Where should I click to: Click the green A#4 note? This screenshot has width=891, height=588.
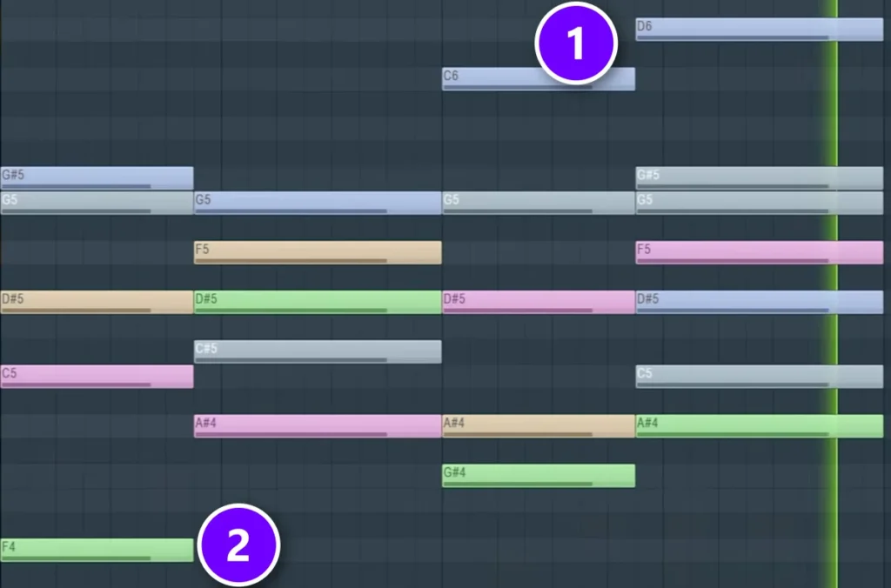[x=759, y=426]
